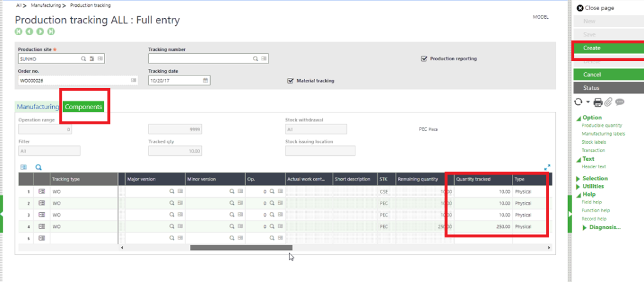Click the print icon in right panel
Viewport: 644px width, 282px height.
coord(598,102)
